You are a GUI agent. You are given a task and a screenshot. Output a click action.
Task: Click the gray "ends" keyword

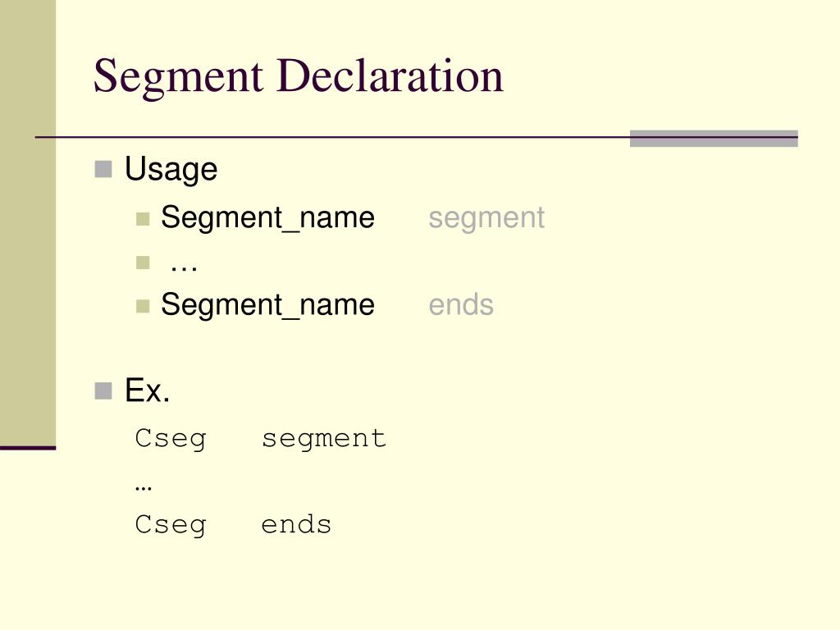tap(460, 305)
